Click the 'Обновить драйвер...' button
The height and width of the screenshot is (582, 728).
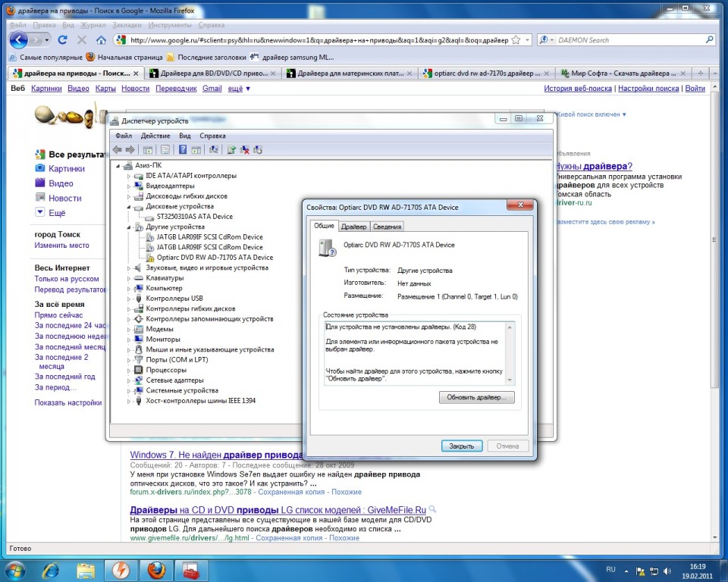pos(477,397)
